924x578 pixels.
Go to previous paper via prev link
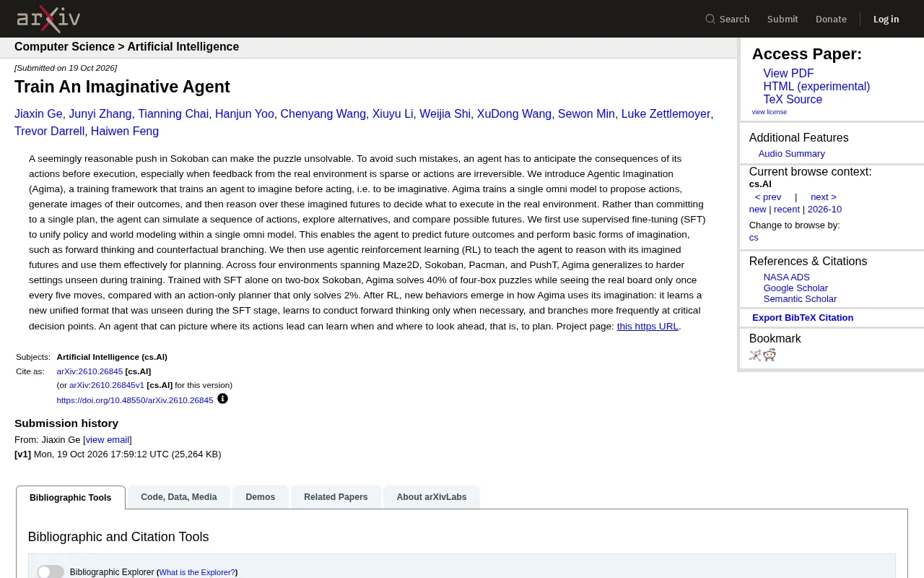coord(768,197)
